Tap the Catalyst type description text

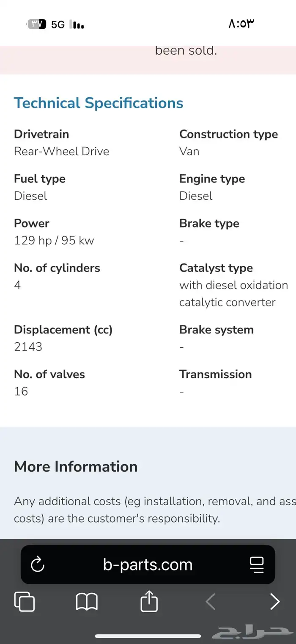[x=233, y=294]
